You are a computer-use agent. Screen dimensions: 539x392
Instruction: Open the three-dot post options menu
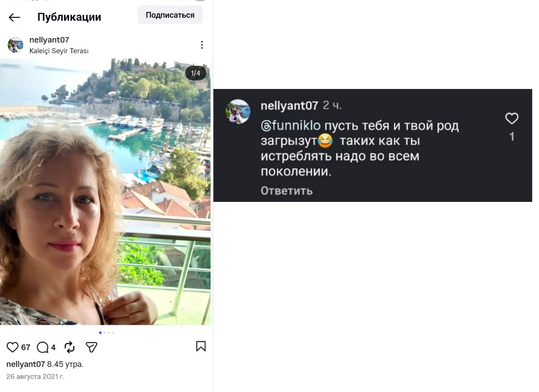[x=202, y=45]
